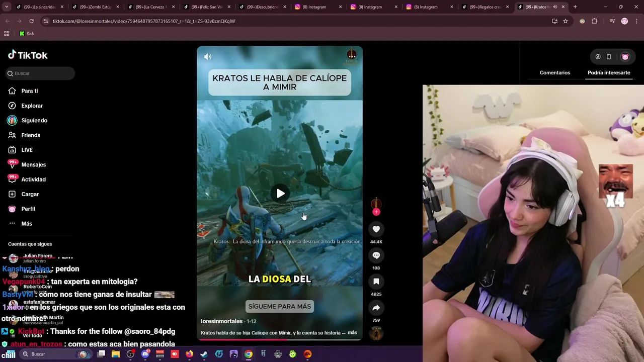Click install app icon in address bar

point(554,21)
